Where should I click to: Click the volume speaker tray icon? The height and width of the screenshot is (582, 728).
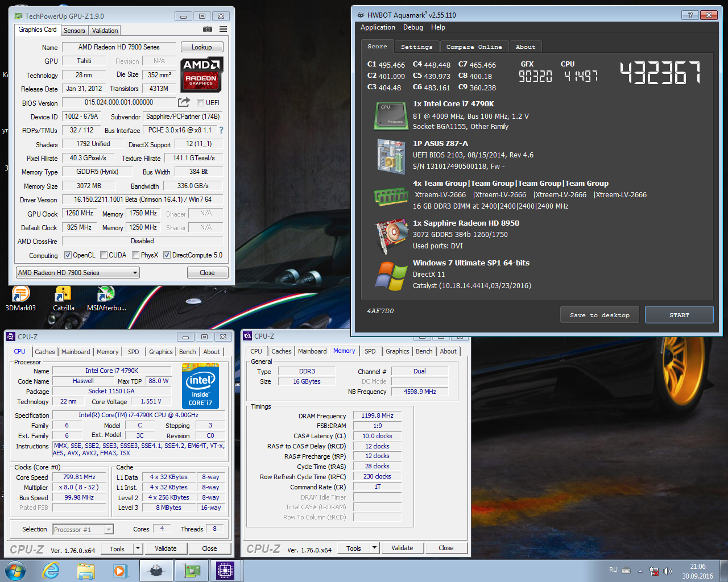[x=668, y=571]
